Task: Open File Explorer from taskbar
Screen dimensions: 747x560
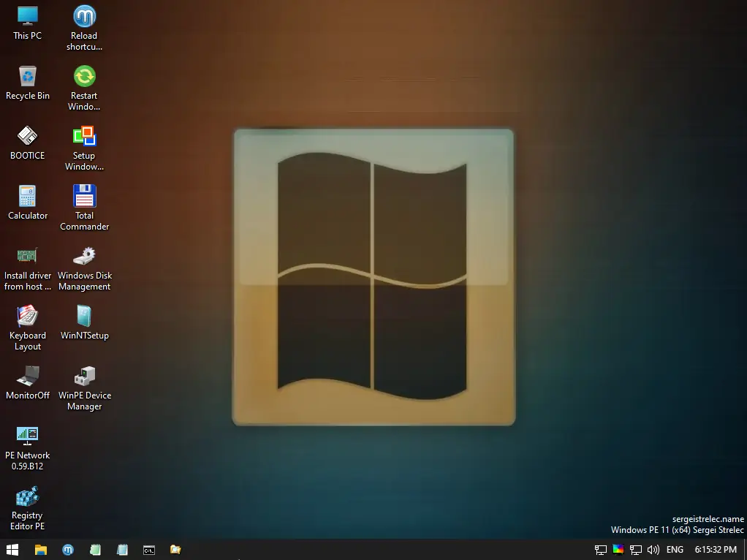Action: tap(41, 550)
